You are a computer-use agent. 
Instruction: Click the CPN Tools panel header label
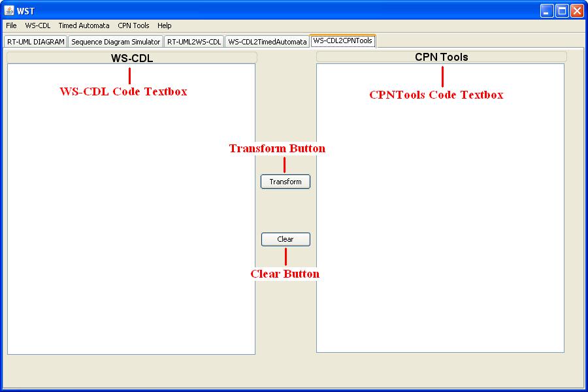tap(441, 57)
